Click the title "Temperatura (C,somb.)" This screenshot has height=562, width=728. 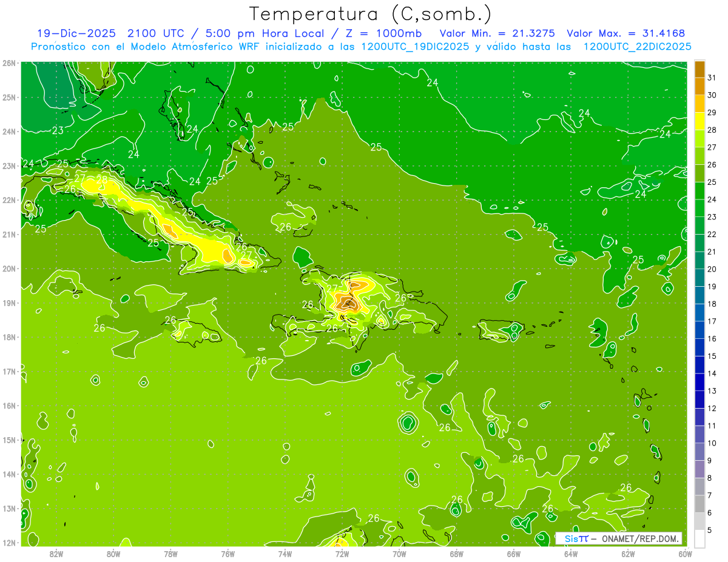[370, 14]
